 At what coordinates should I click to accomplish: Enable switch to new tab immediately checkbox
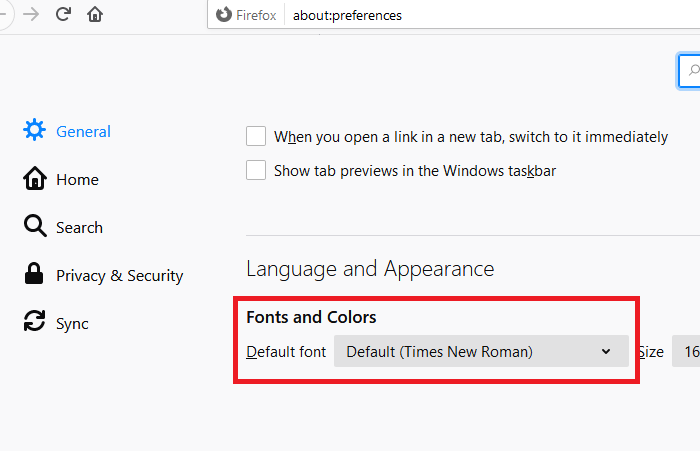(256, 137)
